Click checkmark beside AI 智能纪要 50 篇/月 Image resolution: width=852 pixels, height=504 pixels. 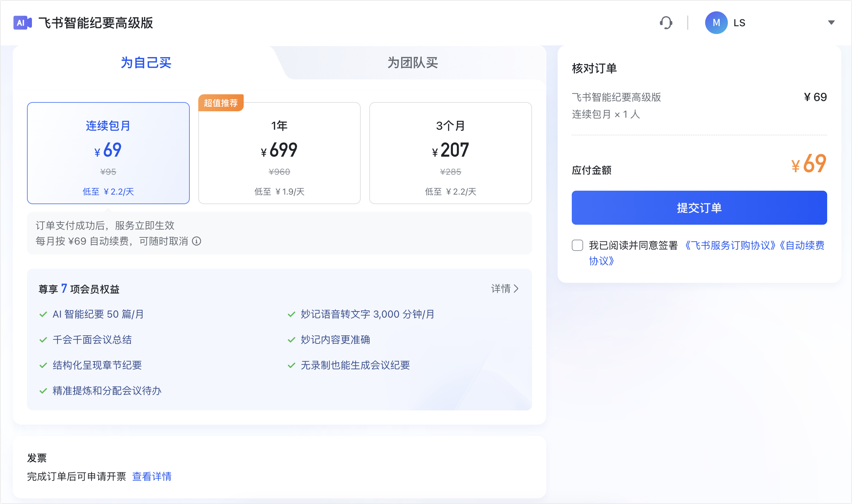[x=43, y=314]
